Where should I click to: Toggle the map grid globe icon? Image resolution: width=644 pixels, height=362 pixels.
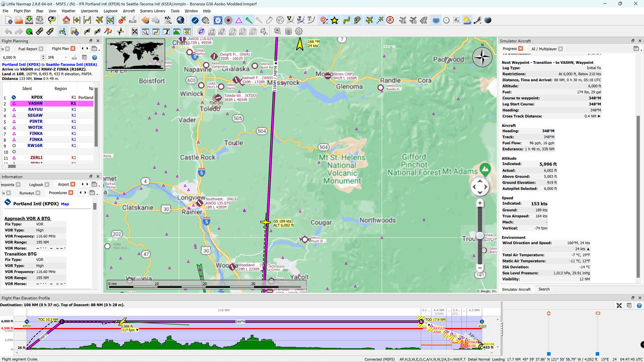point(436,20)
